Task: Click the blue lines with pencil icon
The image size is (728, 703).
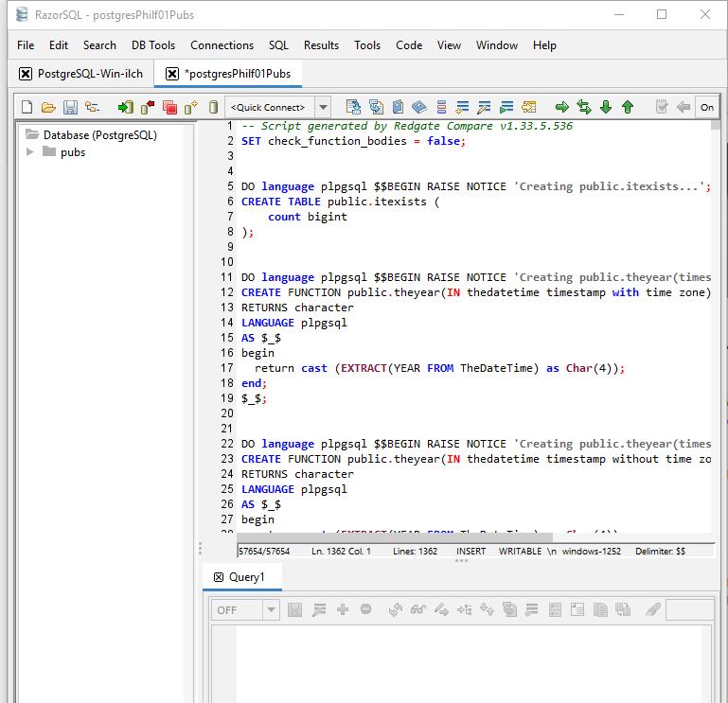Action: tap(484, 107)
